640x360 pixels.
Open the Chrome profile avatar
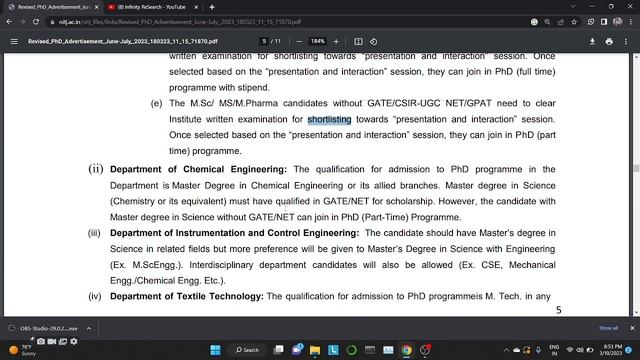point(617,22)
